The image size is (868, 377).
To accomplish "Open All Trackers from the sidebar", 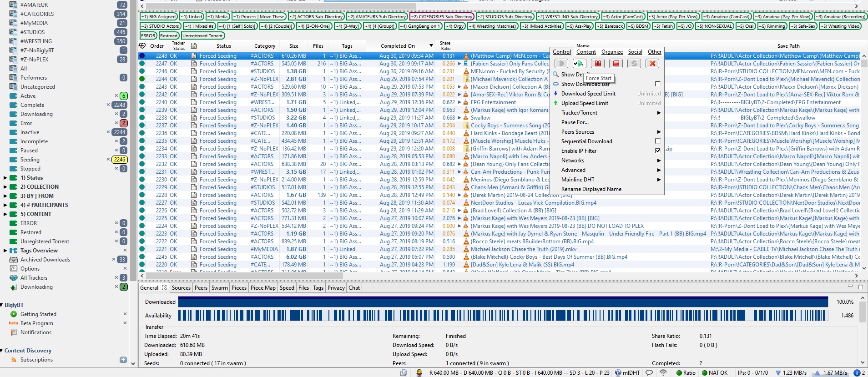I will pos(34,278).
